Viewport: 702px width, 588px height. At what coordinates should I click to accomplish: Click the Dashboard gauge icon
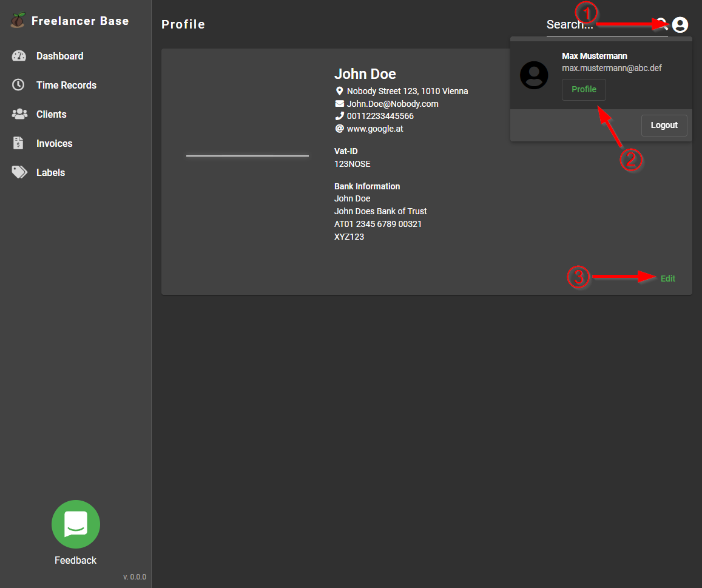pyautogui.click(x=19, y=56)
